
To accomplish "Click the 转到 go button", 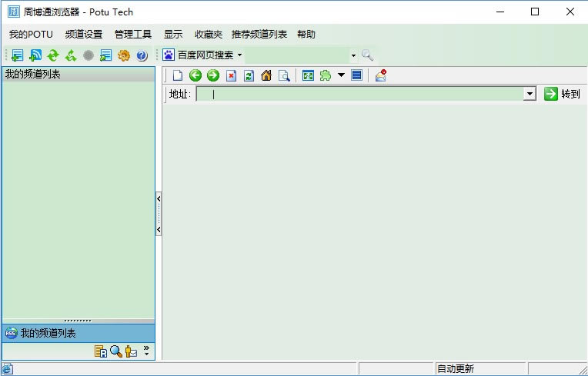I will coord(562,94).
